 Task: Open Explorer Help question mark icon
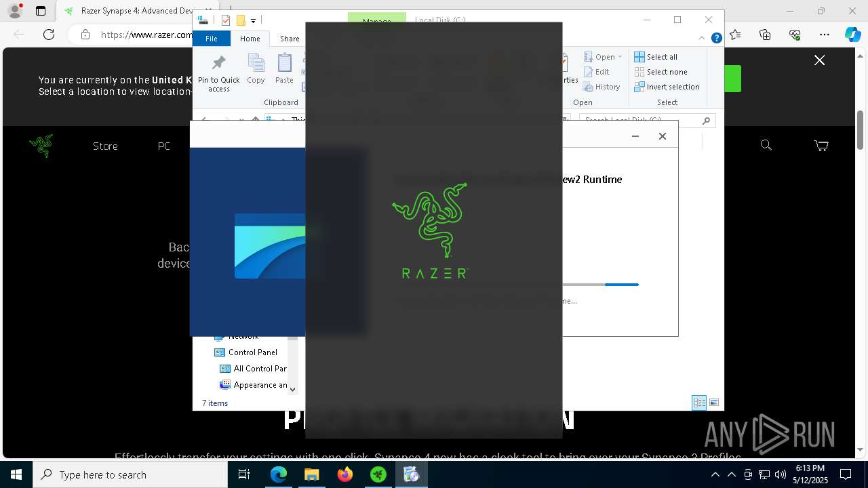tap(716, 39)
